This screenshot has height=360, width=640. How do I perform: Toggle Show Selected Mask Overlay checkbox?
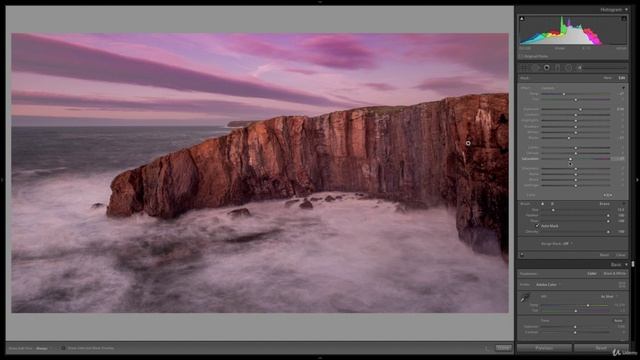(63, 348)
